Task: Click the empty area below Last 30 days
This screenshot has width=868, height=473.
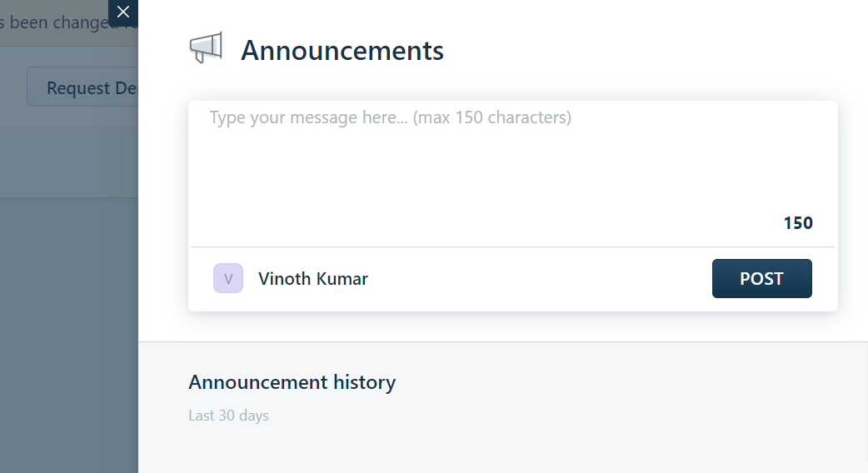Action: [502, 449]
